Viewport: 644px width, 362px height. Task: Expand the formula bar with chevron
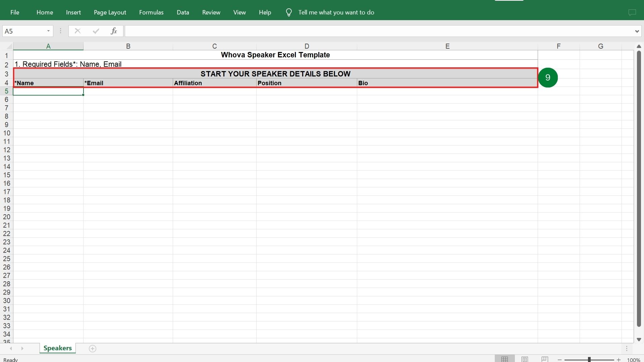click(x=637, y=31)
